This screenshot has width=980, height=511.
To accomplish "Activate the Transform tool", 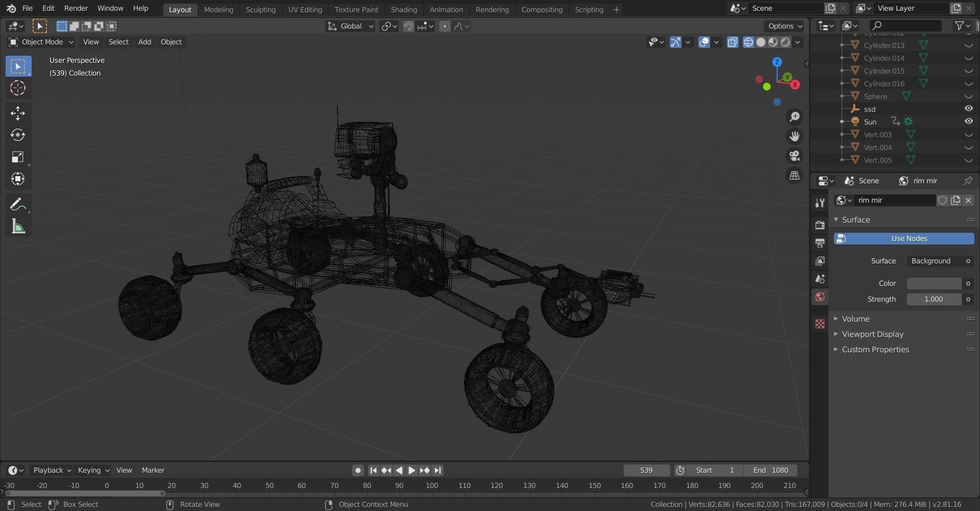I will pos(18,179).
